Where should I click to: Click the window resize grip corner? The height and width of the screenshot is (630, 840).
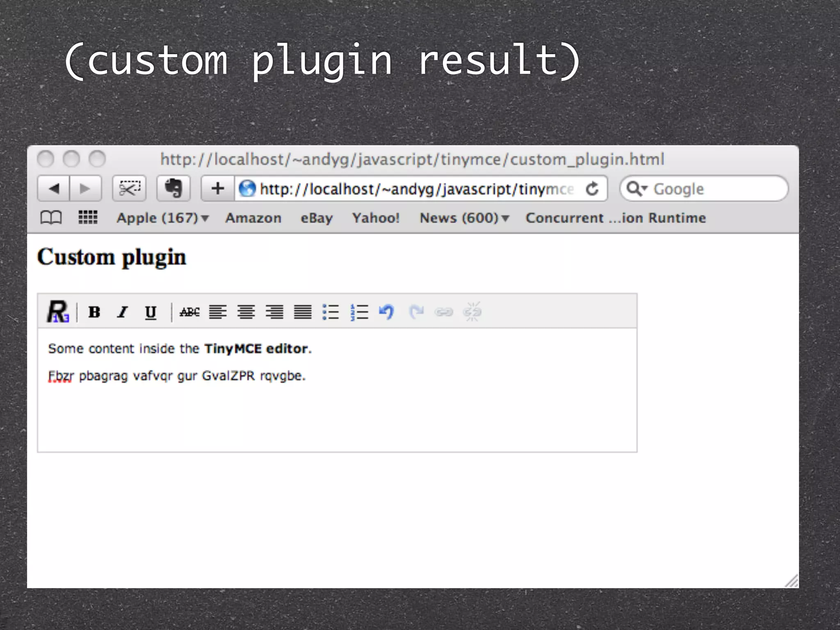pyautogui.click(x=792, y=581)
